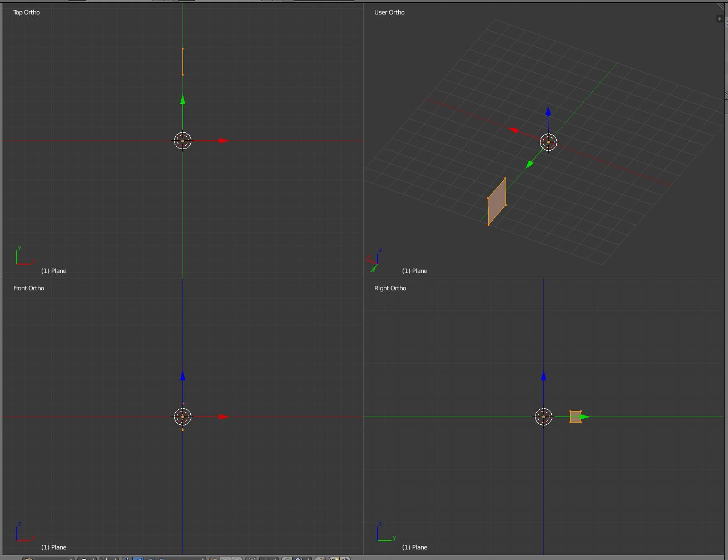The width and height of the screenshot is (728, 560).
Task: Select the bottom vertex of the plane in User Ortho
Action: point(489,224)
